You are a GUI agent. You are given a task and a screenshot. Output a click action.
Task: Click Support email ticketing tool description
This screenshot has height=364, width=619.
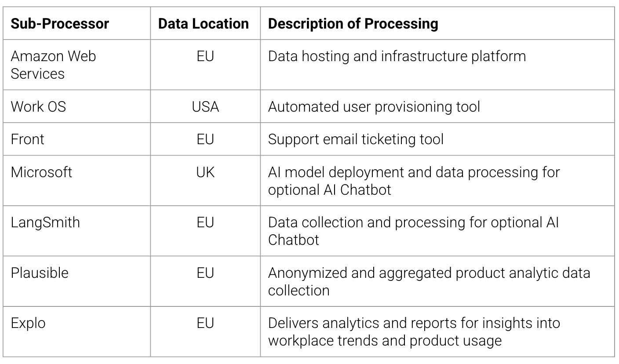356,139
